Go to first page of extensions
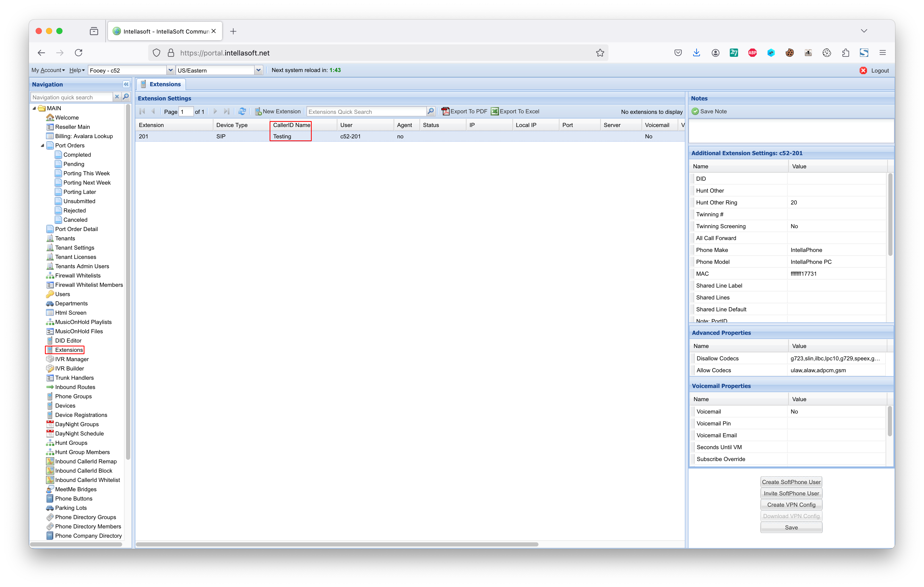 point(142,111)
